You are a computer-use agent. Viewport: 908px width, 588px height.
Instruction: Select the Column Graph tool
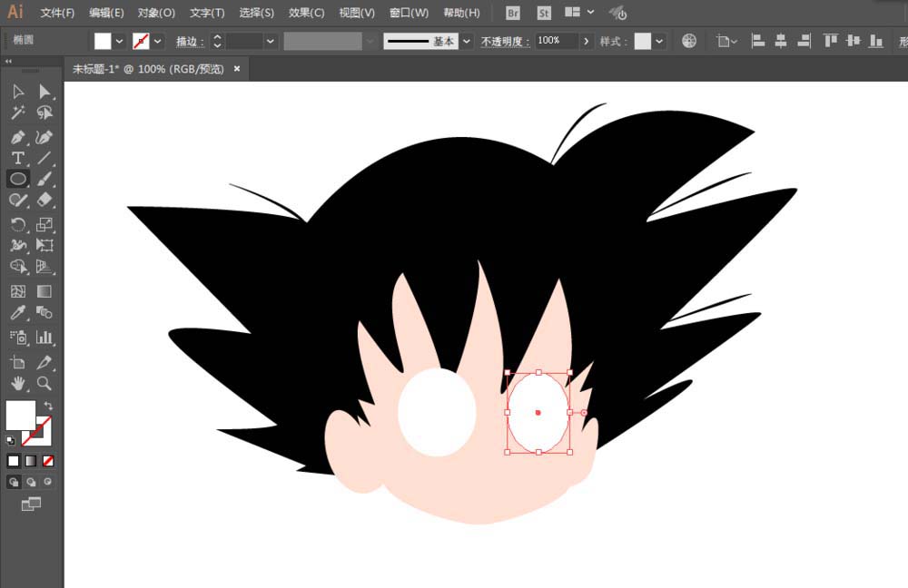44,338
